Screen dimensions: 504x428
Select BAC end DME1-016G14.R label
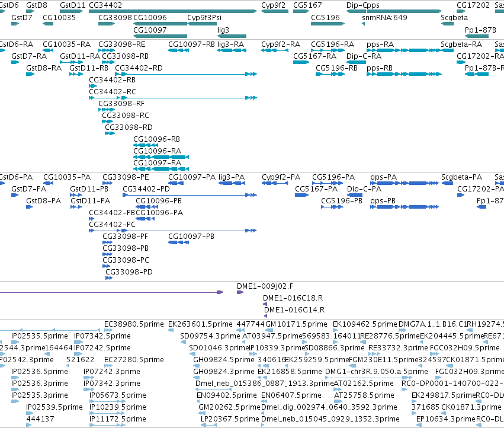(x=294, y=310)
